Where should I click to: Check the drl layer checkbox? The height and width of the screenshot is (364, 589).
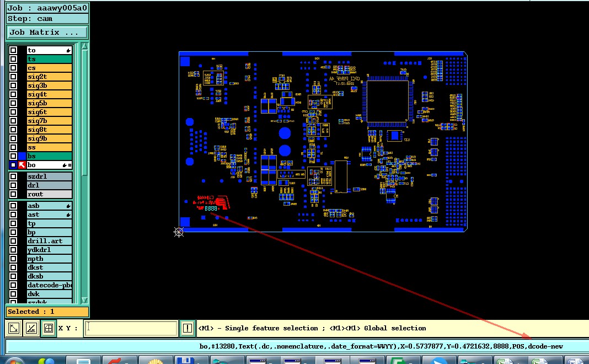(13, 185)
